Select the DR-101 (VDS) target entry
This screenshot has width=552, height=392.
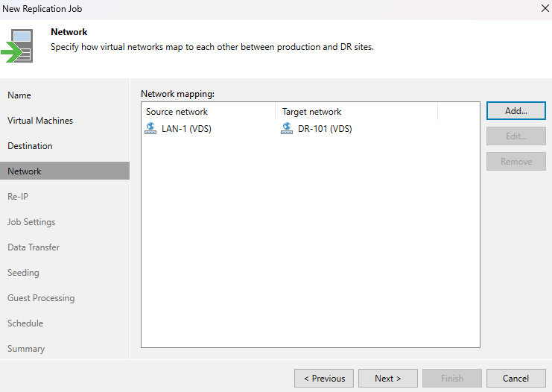pos(325,129)
